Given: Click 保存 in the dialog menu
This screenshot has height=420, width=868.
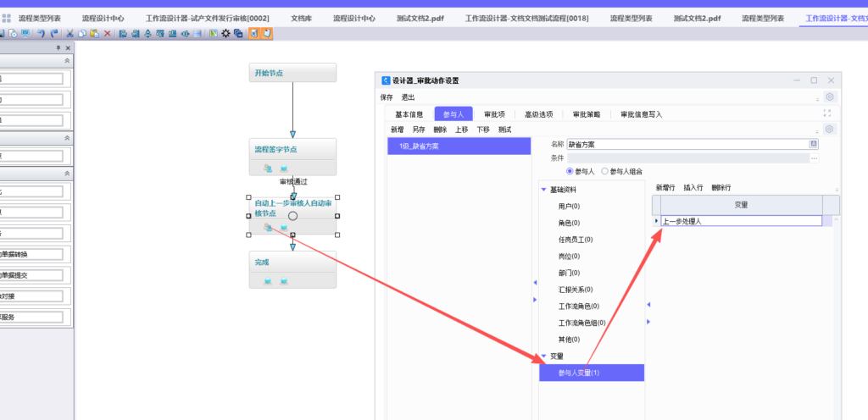Looking at the screenshot, I should (387, 97).
